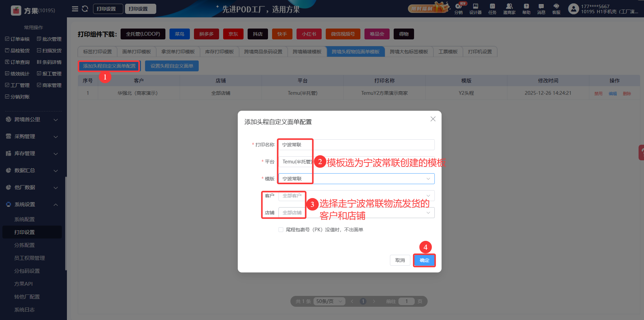The image size is (644, 320).
Task: Open 绩效统计 shortcut in sidebar
Action: 17,74
